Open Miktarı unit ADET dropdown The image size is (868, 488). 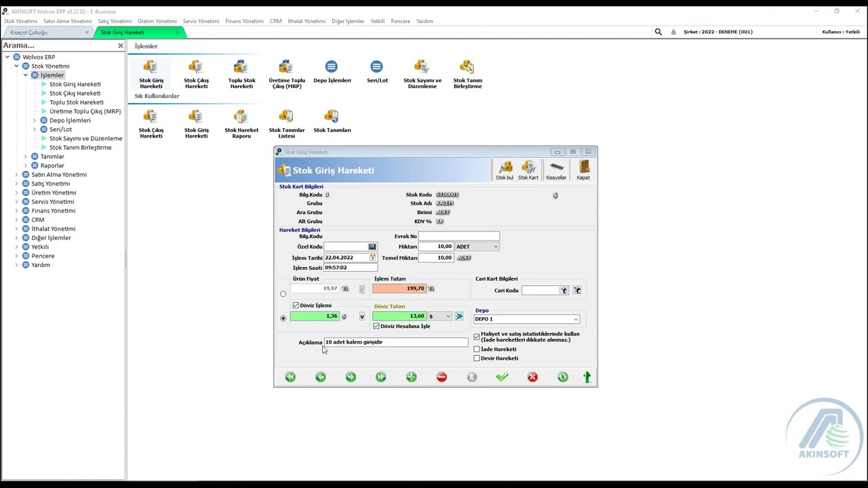point(477,247)
